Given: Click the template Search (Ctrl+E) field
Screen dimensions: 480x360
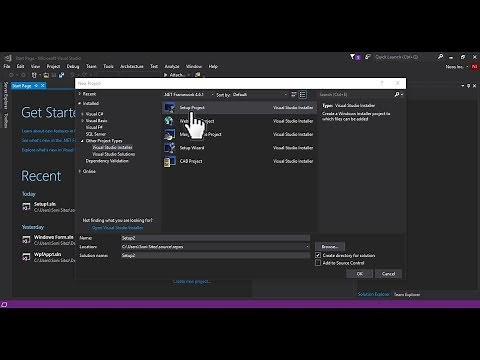Looking at the screenshot, I should tap(356, 95).
